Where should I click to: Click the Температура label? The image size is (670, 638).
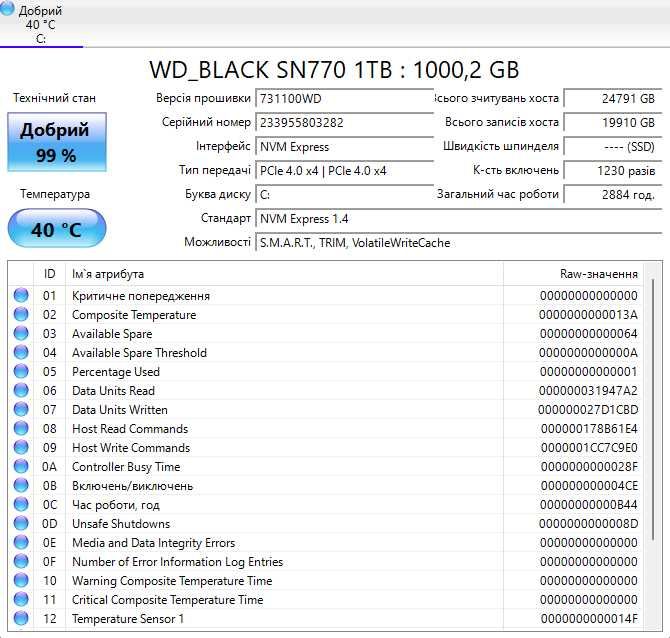click(55, 194)
